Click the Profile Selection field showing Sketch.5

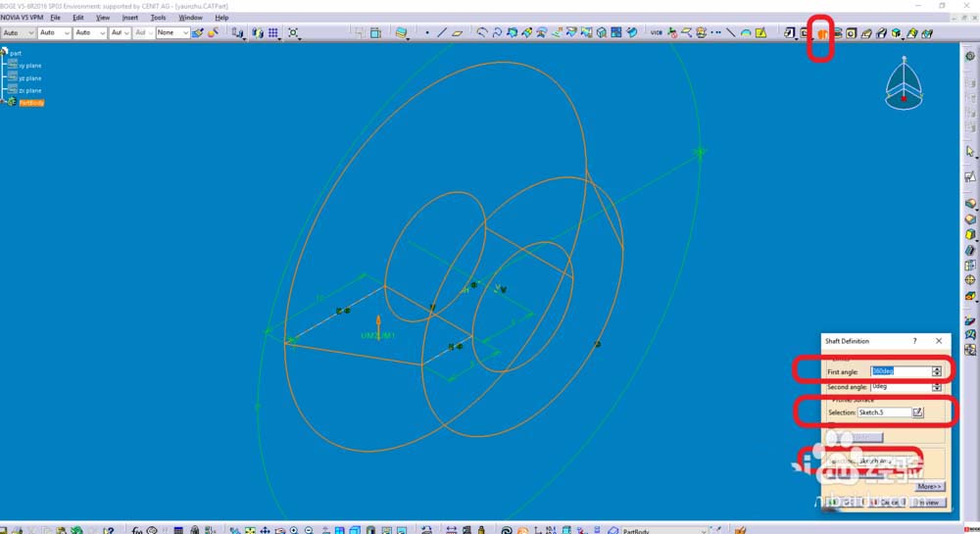884,413
